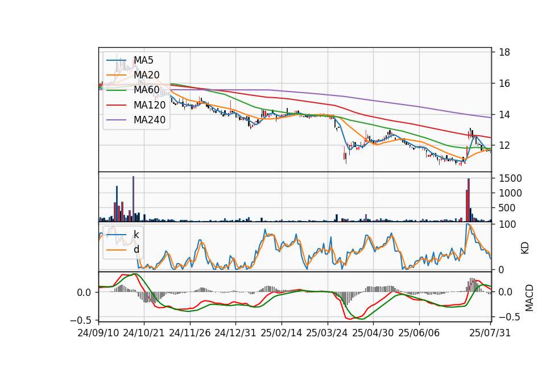Click the 25/07/31 date axis label

[490, 333]
